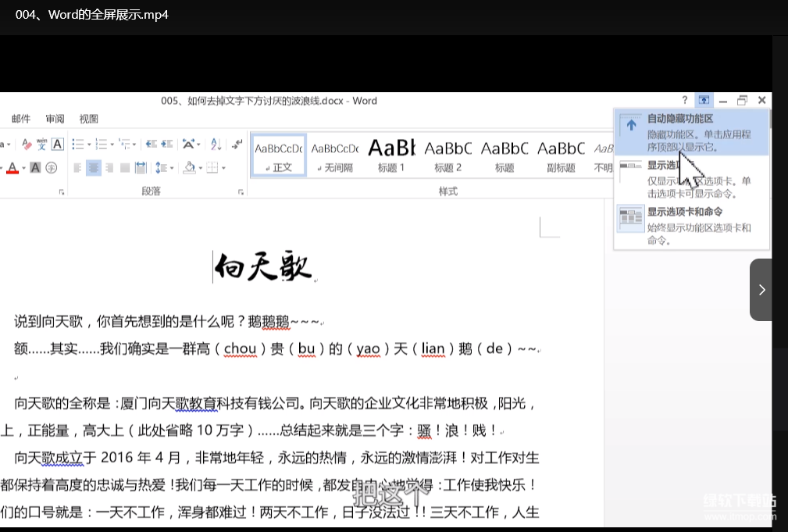The width and height of the screenshot is (788, 532).
Task: Open the 审阅 ribbon tab
Action: (x=55, y=119)
